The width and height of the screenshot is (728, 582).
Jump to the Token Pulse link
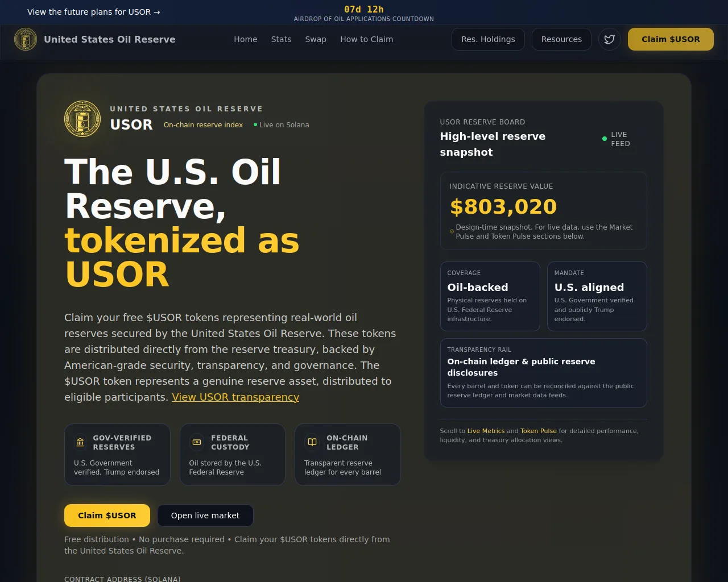click(x=539, y=431)
